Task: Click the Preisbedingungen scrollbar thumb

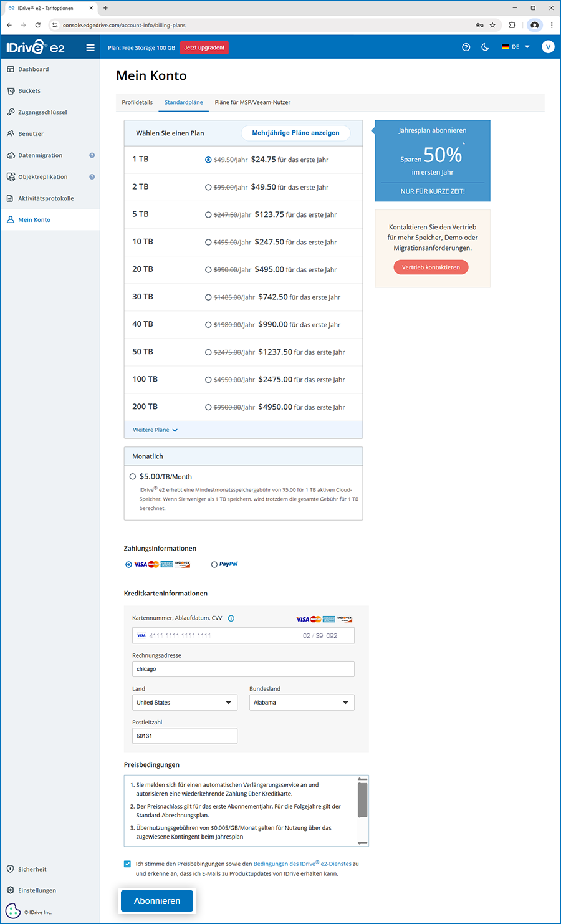Action: [x=362, y=800]
